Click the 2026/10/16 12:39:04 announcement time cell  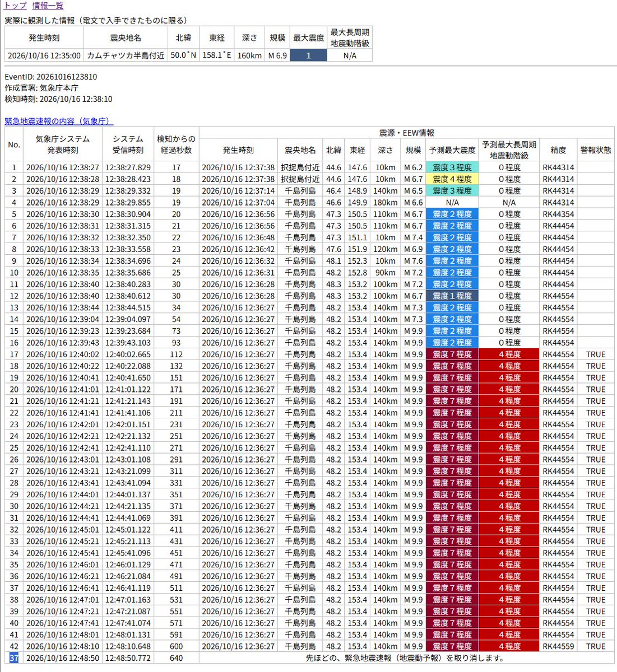[x=63, y=319]
